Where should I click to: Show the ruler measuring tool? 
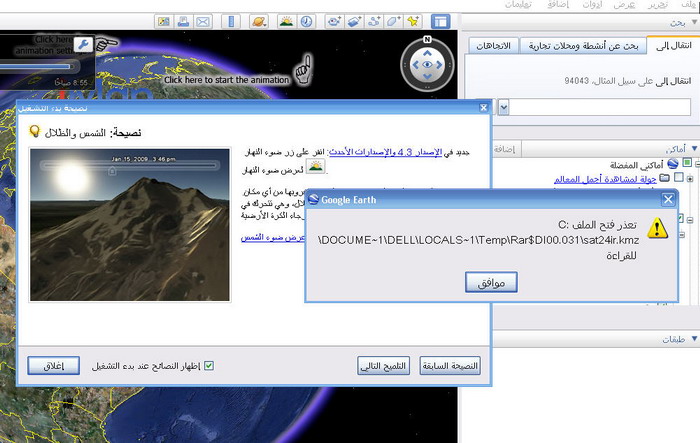point(231,21)
